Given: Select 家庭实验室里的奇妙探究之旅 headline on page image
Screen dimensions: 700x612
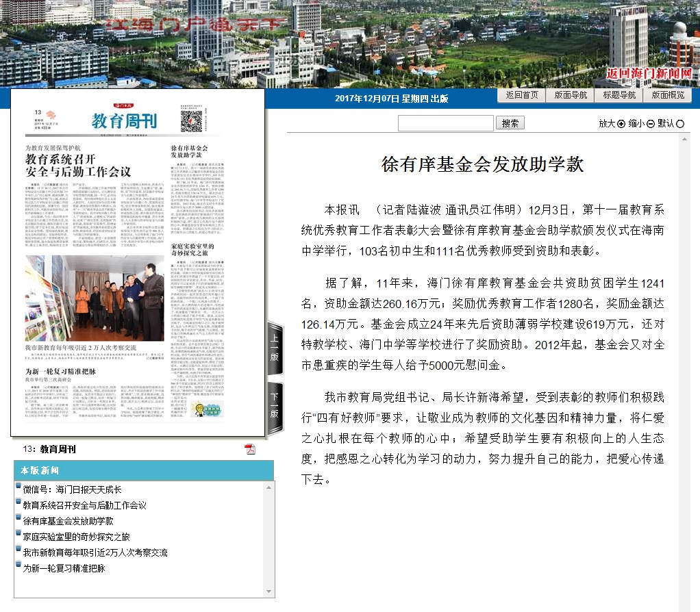Looking at the screenshot, I should click(193, 249).
